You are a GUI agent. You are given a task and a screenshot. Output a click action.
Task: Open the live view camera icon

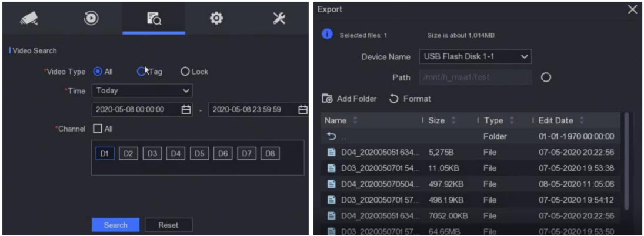[x=29, y=18]
